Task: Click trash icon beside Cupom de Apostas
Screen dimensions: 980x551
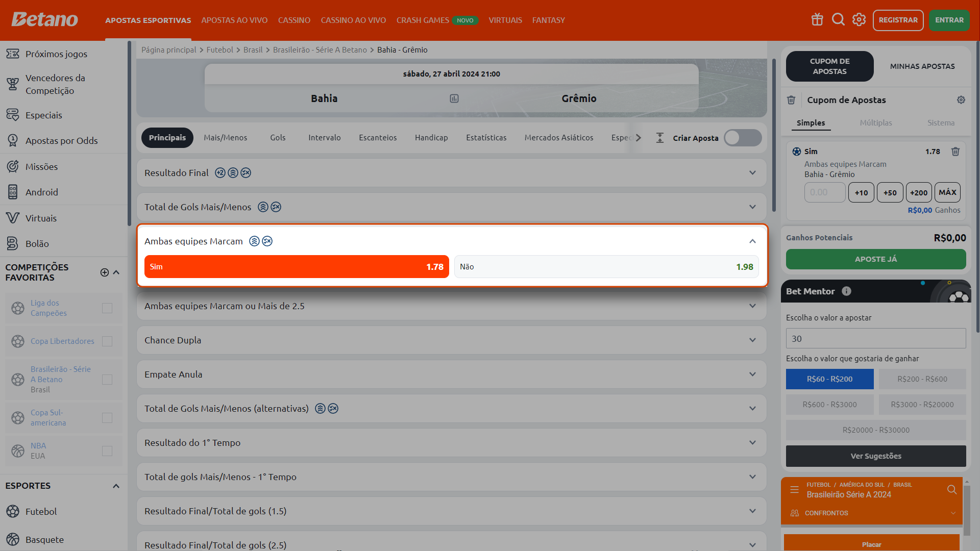Action: (x=791, y=100)
